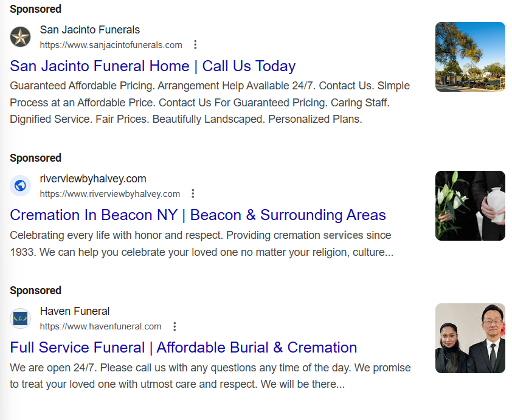Viewport: 512px width, 420px height.
Task: Select the rivierviewbyhalvey.com site name text
Action: tap(92, 178)
